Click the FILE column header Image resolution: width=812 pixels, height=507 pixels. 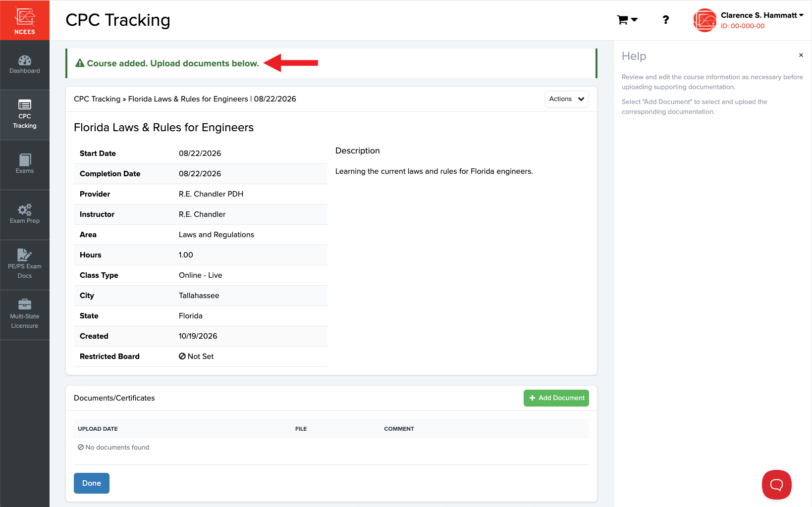301,429
